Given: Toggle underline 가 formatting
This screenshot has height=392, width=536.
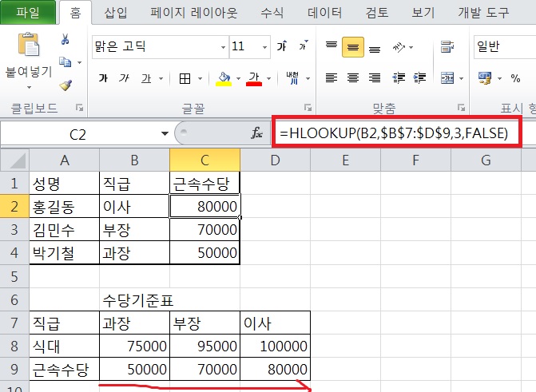Looking at the screenshot, I should tap(146, 78).
